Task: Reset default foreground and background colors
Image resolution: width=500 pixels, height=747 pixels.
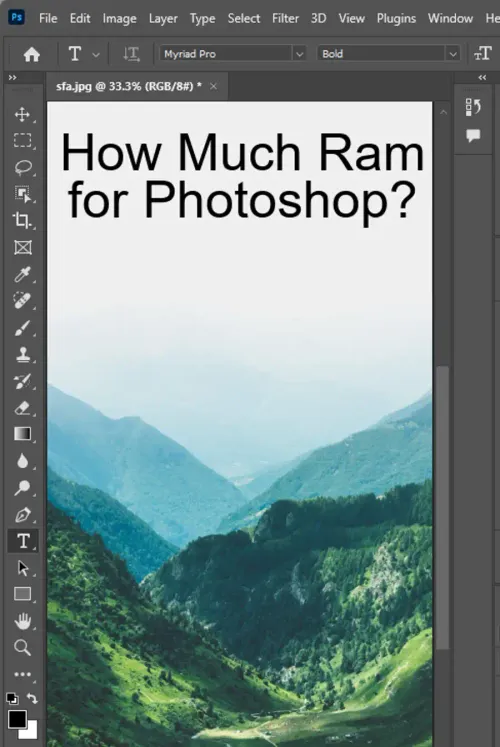Action: [x=12, y=698]
